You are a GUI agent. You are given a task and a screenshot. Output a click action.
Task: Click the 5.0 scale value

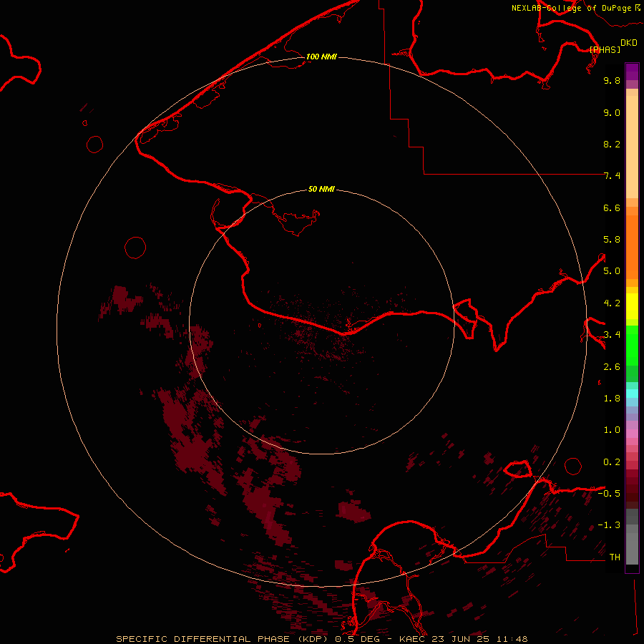coord(612,271)
